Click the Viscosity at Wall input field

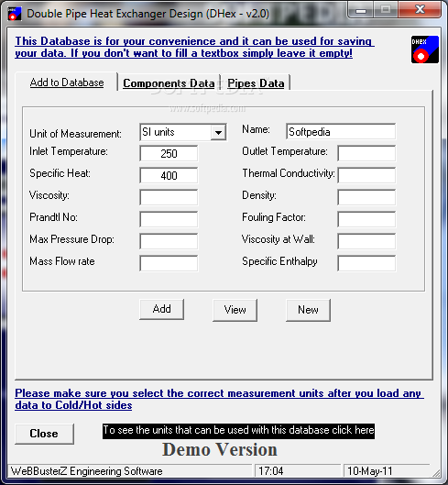pos(366,241)
